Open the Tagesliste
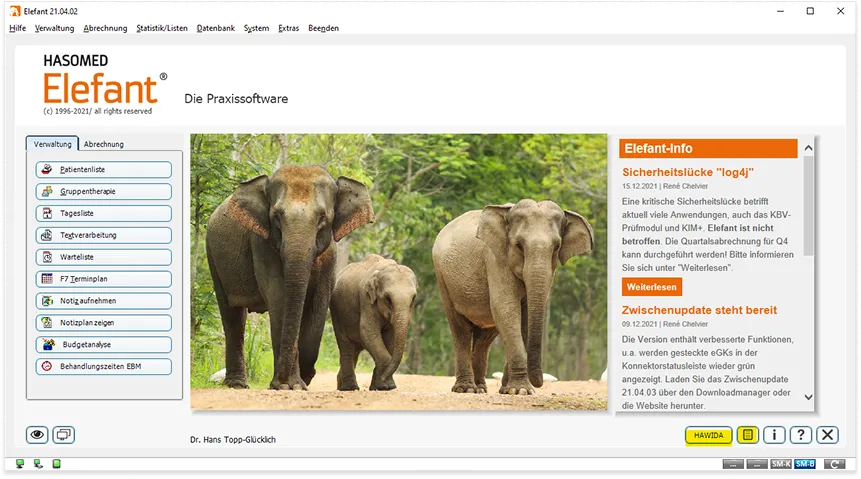 [103, 213]
